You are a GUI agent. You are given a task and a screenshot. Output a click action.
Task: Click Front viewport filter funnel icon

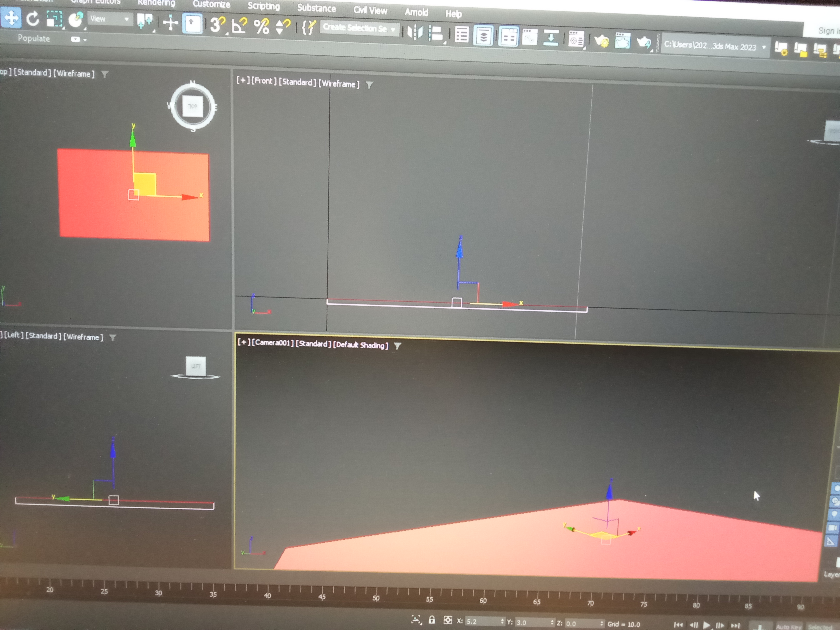click(369, 85)
